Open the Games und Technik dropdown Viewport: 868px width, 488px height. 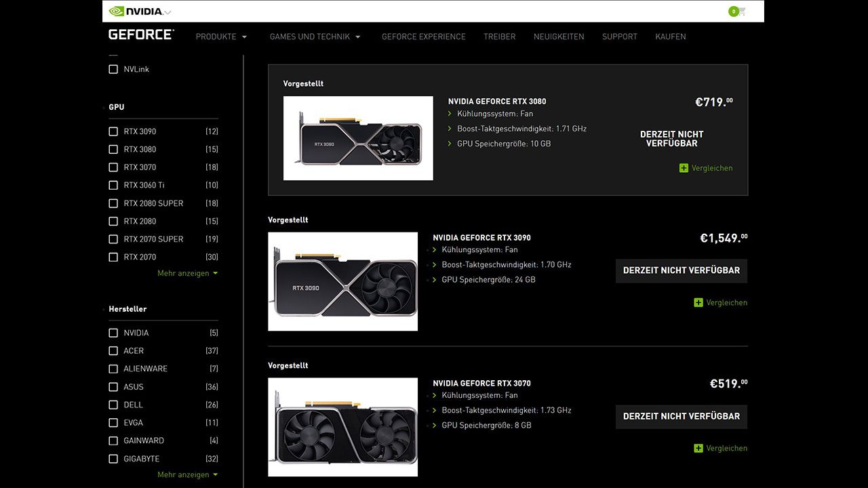(x=315, y=37)
